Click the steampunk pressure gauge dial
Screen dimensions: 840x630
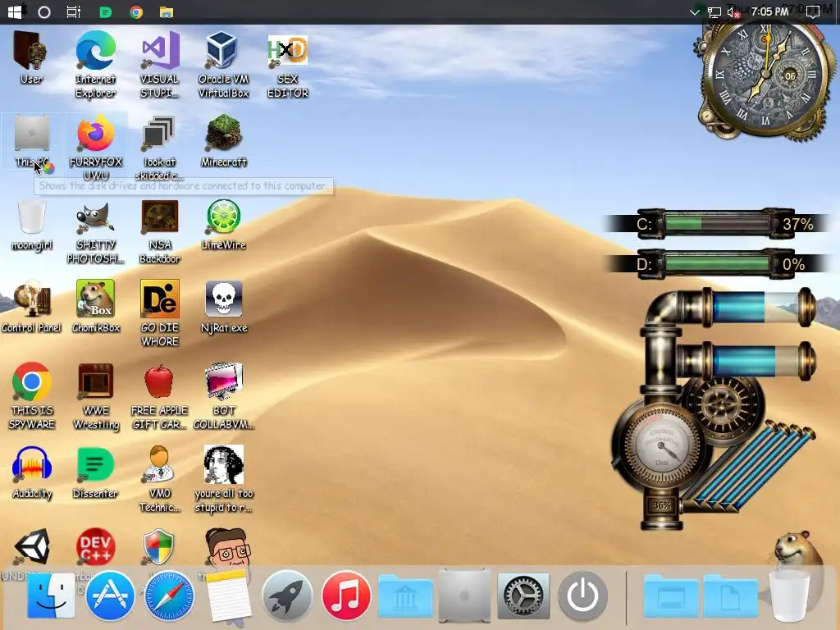tap(662, 446)
